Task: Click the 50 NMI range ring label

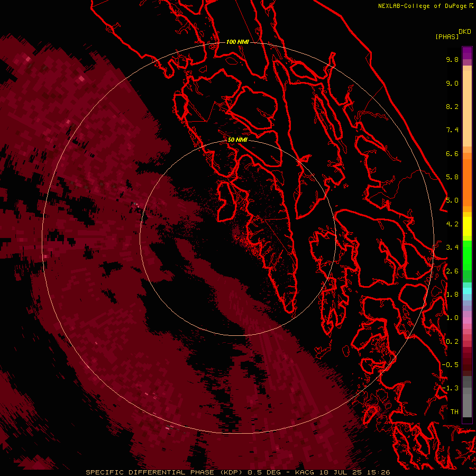Action: [x=237, y=140]
